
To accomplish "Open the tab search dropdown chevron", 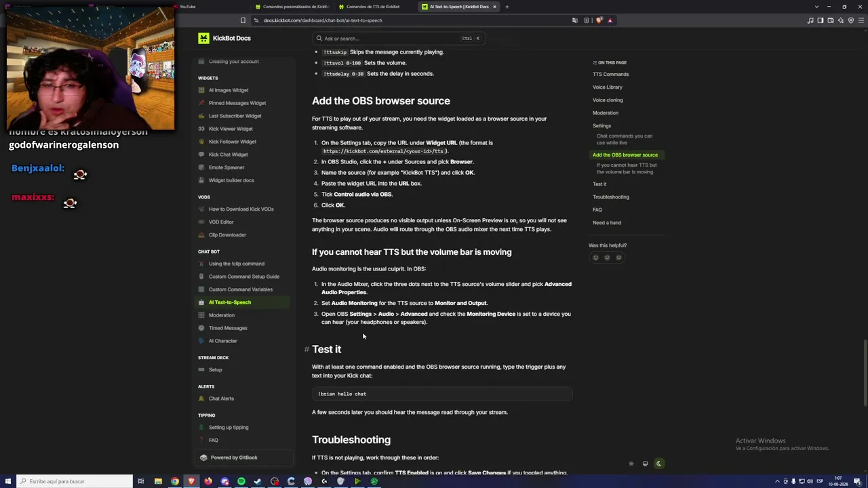I will click(x=817, y=7).
